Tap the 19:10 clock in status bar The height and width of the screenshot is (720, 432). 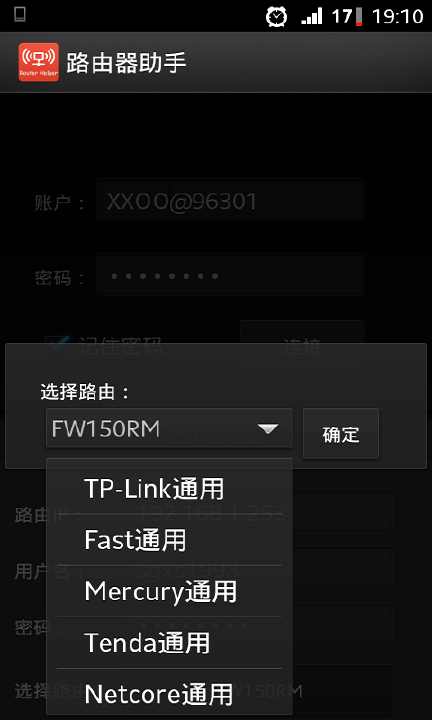point(397,17)
